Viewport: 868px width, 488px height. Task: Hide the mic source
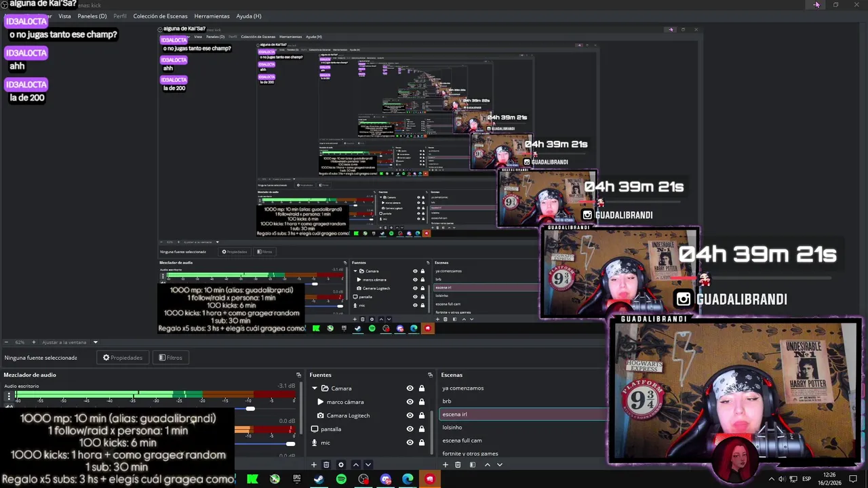coord(410,443)
